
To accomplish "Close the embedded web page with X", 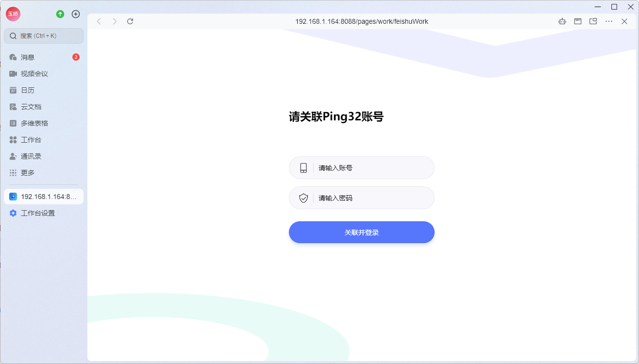I will tap(624, 21).
